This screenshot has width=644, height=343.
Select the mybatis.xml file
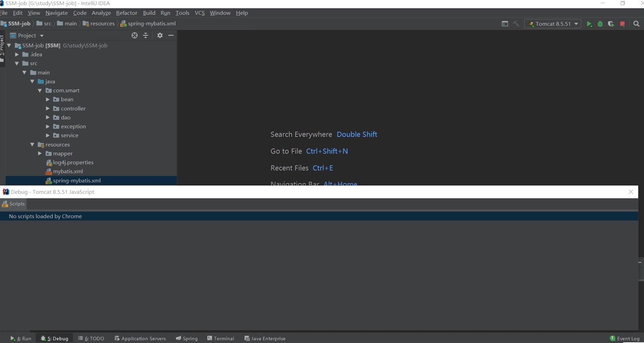pos(68,171)
